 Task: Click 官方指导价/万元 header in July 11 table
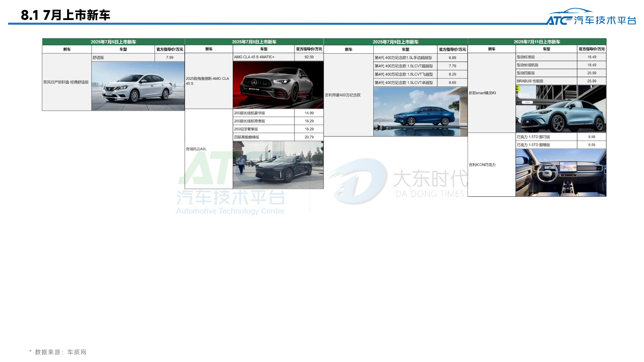click(x=592, y=49)
